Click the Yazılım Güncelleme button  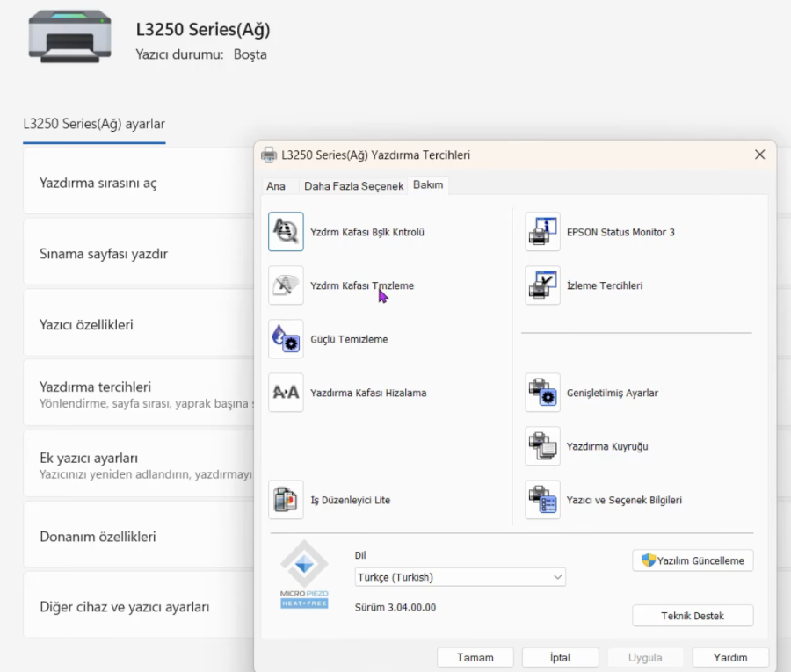tap(693, 560)
